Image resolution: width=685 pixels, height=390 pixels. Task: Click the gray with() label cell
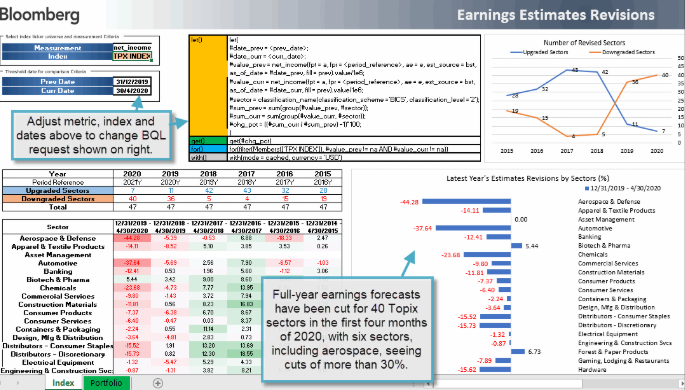click(x=208, y=157)
